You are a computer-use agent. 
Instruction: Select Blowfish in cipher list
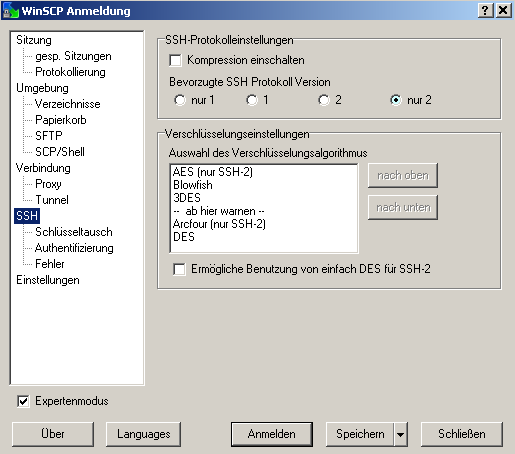tap(193, 185)
